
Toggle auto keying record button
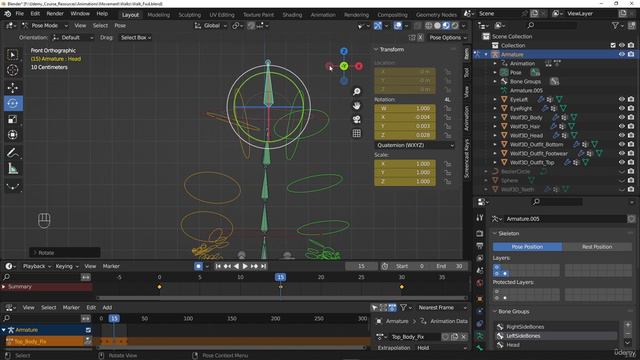(x=198, y=266)
